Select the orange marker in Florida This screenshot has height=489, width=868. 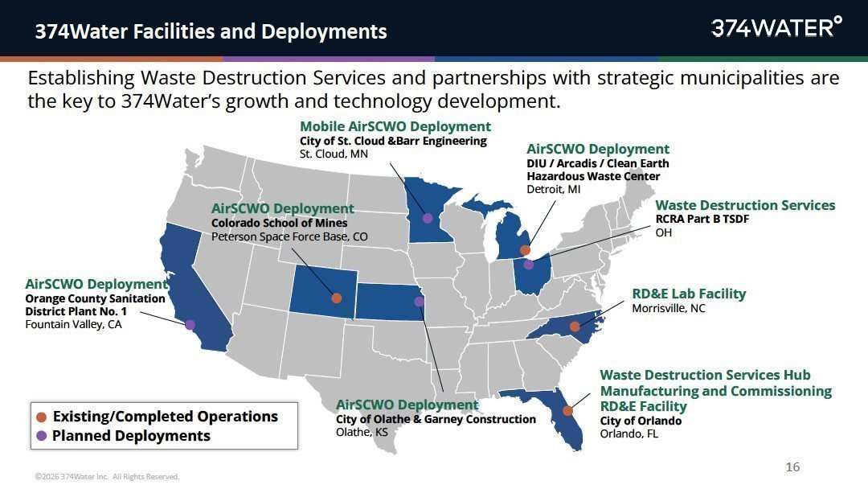tap(568, 411)
